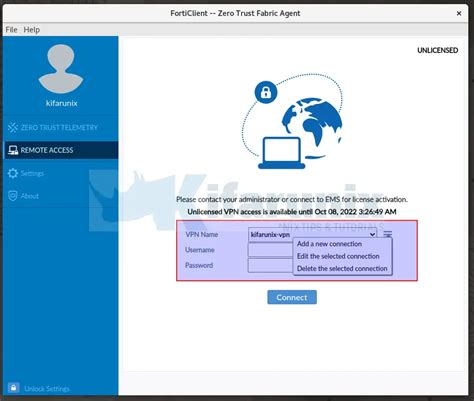
Task: Click the Connect button
Action: coord(292,297)
